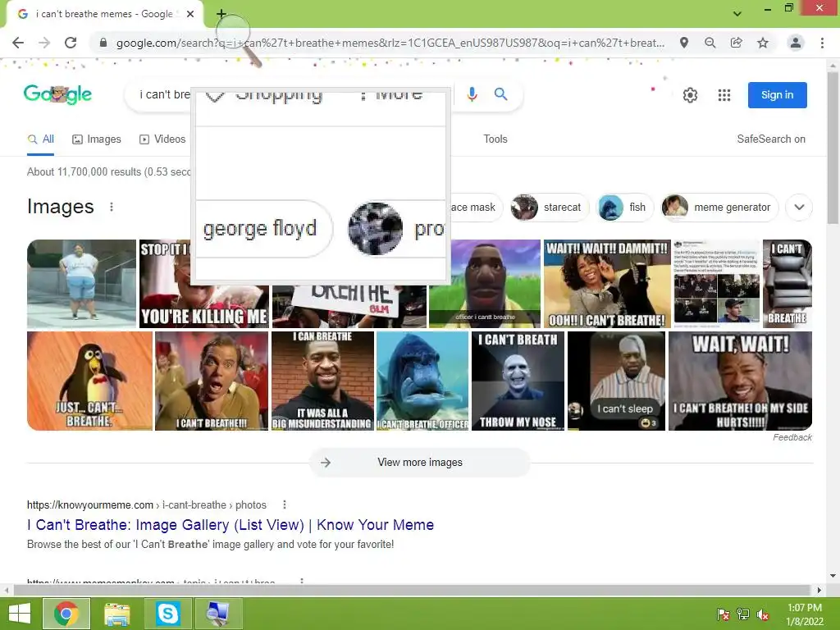Select the All search tab
840x630 pixels.
(x=41, y=139)
